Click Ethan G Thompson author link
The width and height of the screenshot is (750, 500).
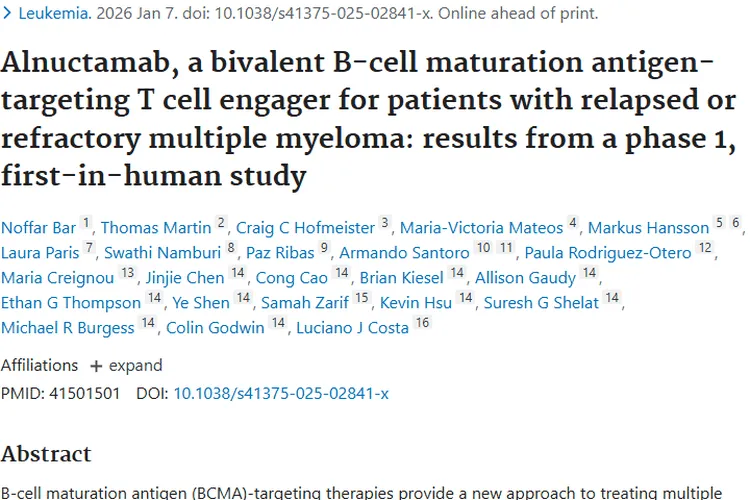click(x=71, y=302)
